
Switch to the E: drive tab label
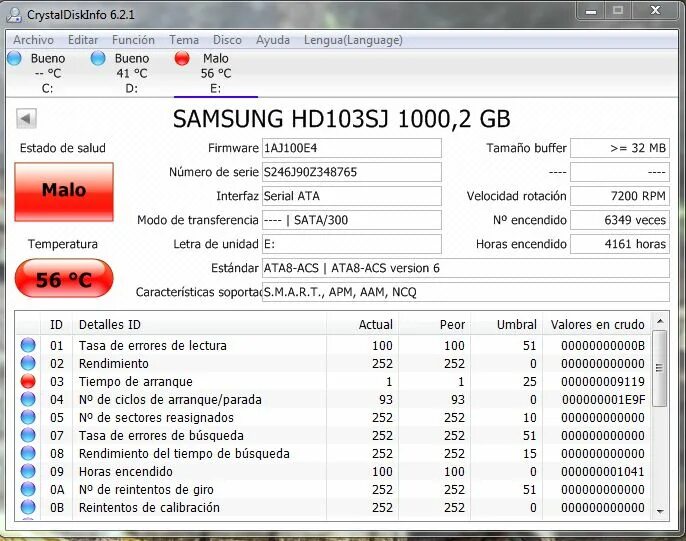tap(215, 89)
